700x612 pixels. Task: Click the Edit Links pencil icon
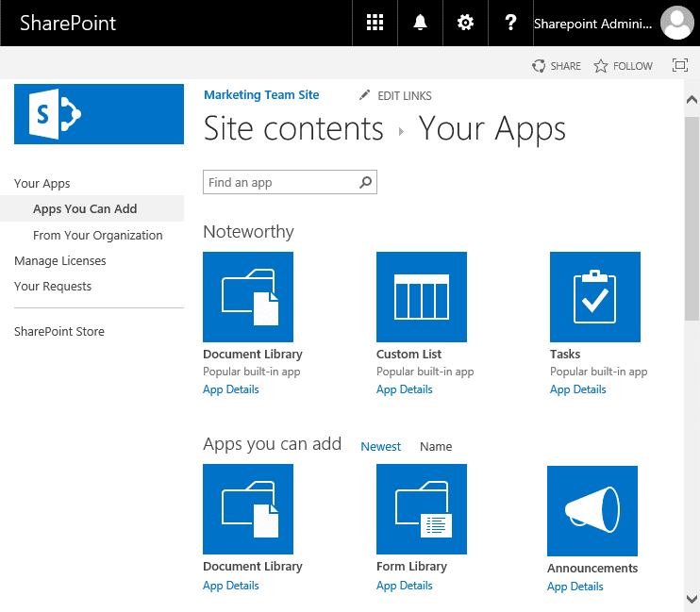(365, 95)
